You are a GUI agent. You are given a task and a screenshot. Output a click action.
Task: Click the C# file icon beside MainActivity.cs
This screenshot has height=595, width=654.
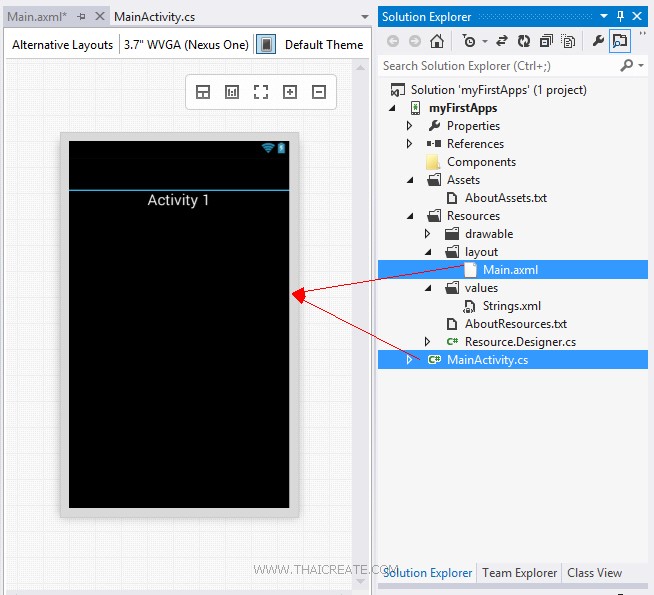(x=434, y=359)
